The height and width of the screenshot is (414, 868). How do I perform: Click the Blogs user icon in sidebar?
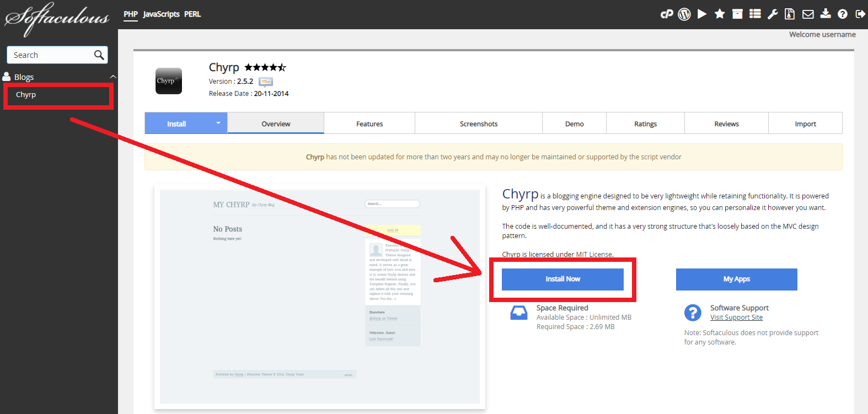coord(7,77)
